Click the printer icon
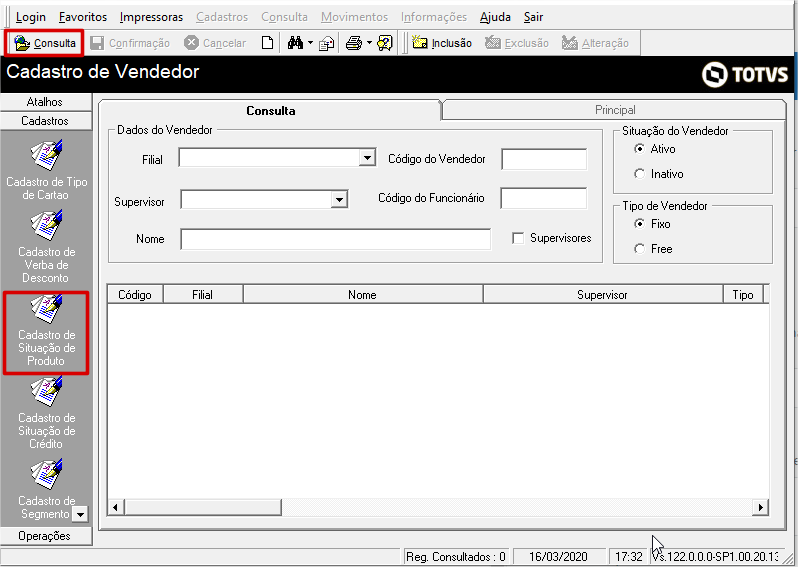Viewport: 798px width, 567px height. coord(354,43)
